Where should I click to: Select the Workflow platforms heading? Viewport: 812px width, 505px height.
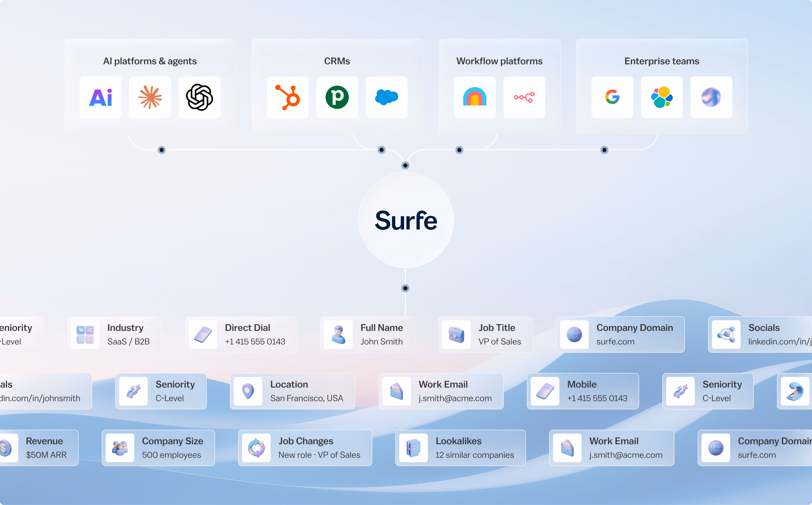click(500, 61)
